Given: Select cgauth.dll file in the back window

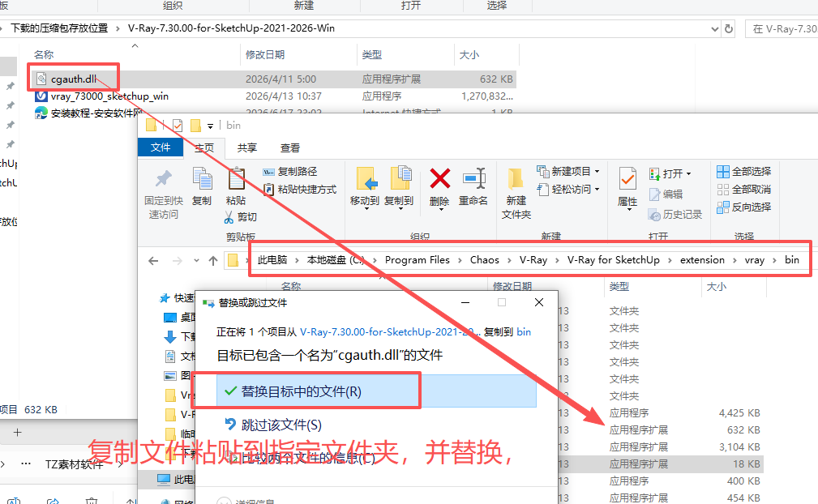Looking at the screenshot, I should (x=73, y=79).
